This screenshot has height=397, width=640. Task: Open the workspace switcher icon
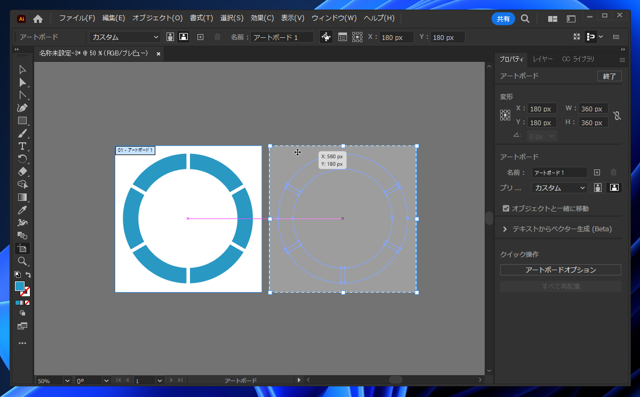[x=571, y=19]
